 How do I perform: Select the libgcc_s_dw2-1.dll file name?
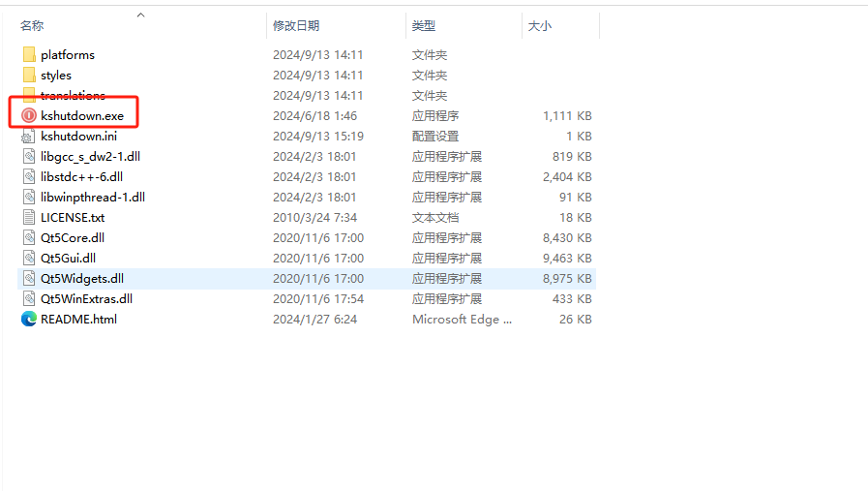click(90, 157)
